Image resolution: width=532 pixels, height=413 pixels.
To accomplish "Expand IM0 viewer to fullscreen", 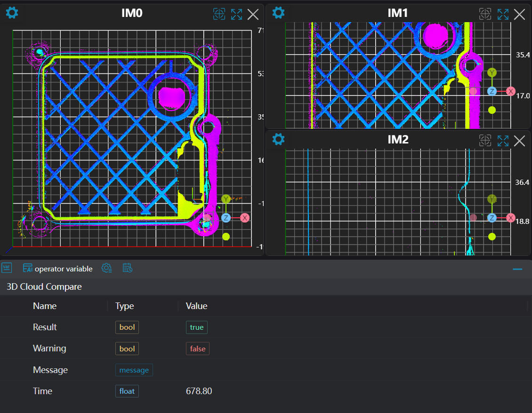I will click(x=236, y=14).
